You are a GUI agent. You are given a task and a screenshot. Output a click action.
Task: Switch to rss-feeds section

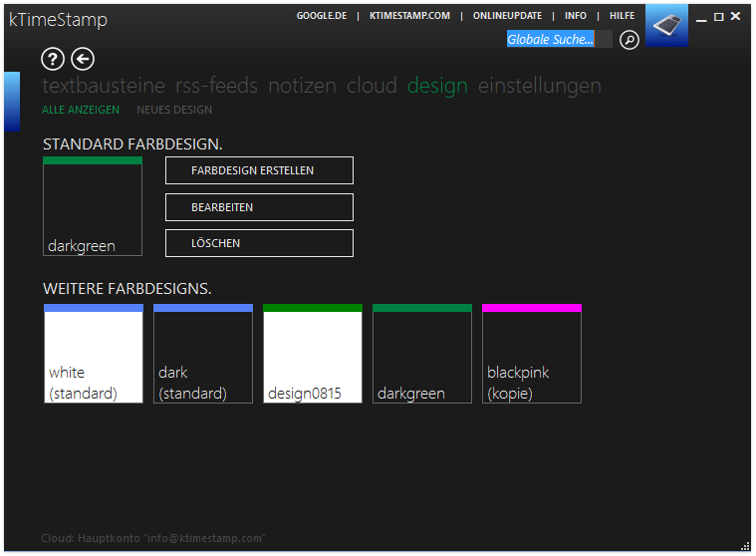pyautogui.click(x=216, y=86)
